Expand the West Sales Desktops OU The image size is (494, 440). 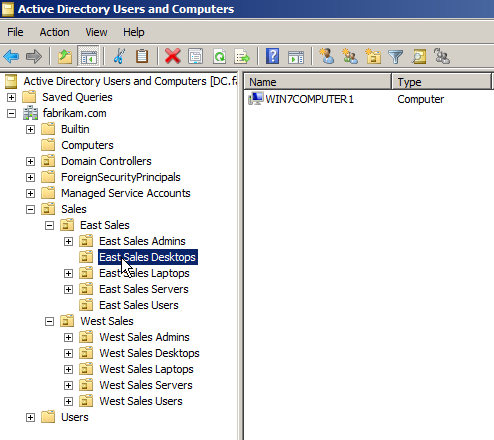[68, 353]
